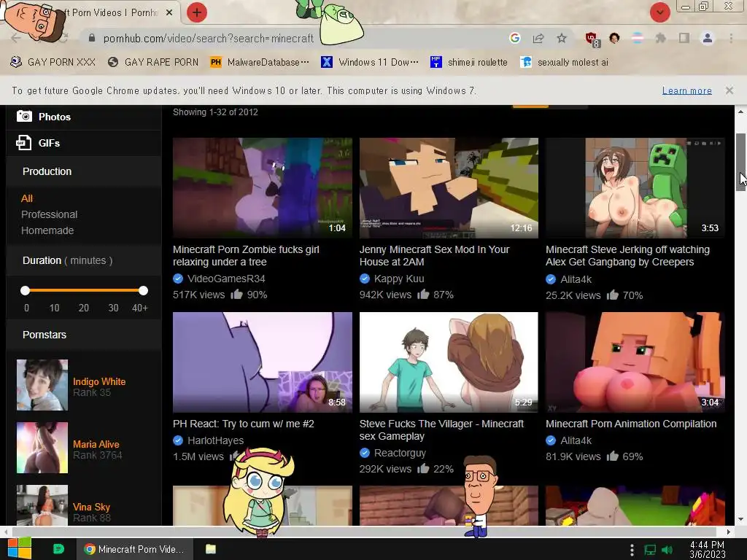The width and height of the screenshot is (747, 560).
Task: Click the verified badge beside Kappy Kuu
Action: tap(365, 279)
